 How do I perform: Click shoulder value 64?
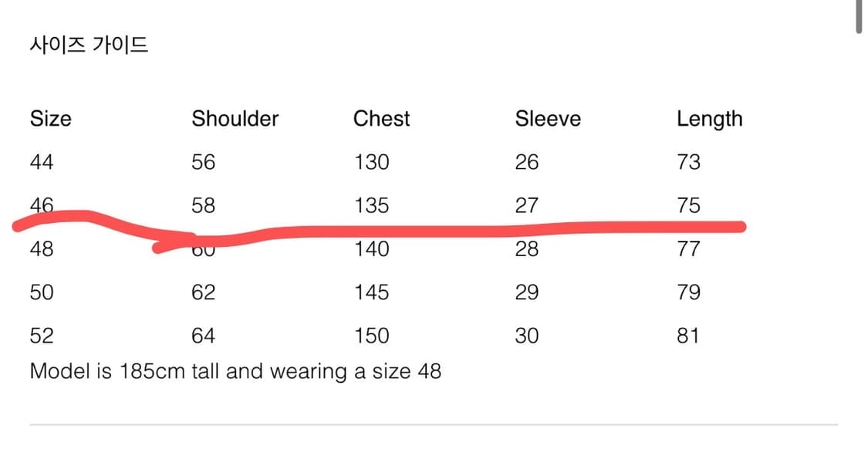203,336
